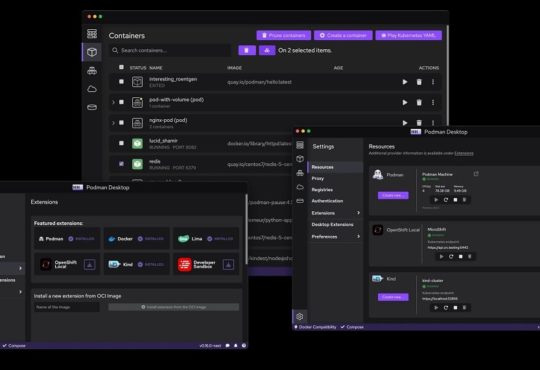Viewport: 540px width, 370px height.
Task: Click delete selected containers icon button
Action: [x=247, y=50]
